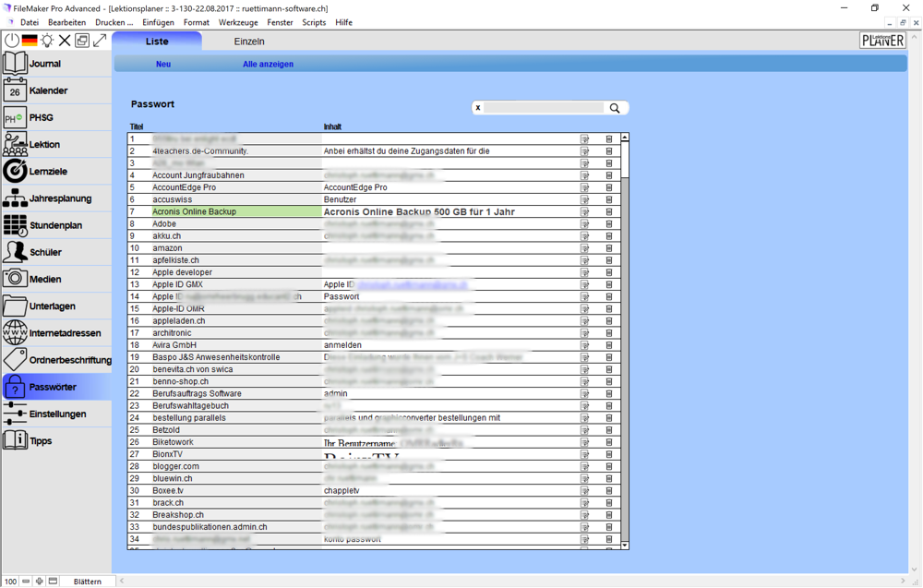Open the Drucken menu

click(114, 22)
